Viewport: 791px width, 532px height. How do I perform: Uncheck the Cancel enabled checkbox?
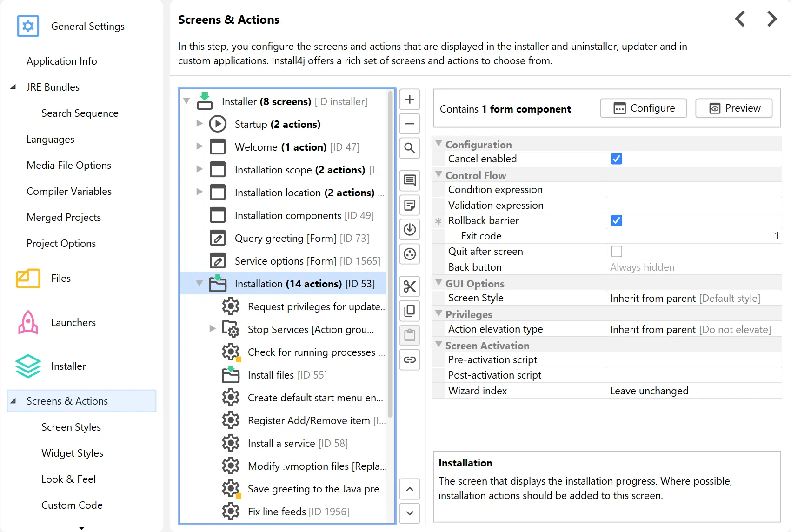616,159
